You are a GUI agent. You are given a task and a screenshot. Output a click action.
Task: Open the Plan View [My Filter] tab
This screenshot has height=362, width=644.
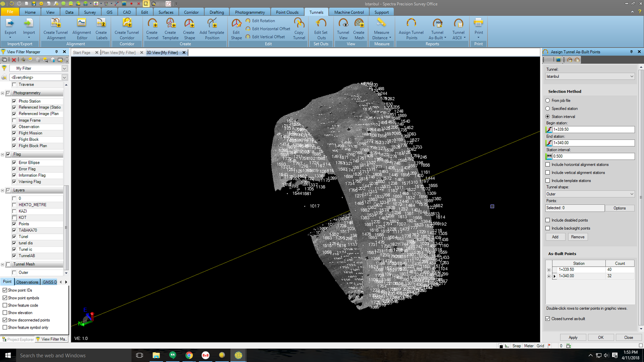(x=118, y=52)
